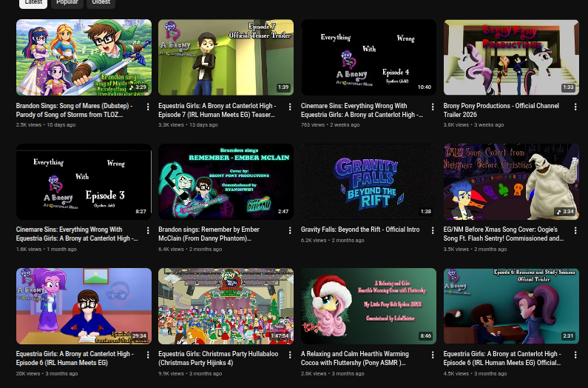Screen dimensions: 588x388
Task: Open menu for the 20K views Episode 6 video
Action: (148, 355)
